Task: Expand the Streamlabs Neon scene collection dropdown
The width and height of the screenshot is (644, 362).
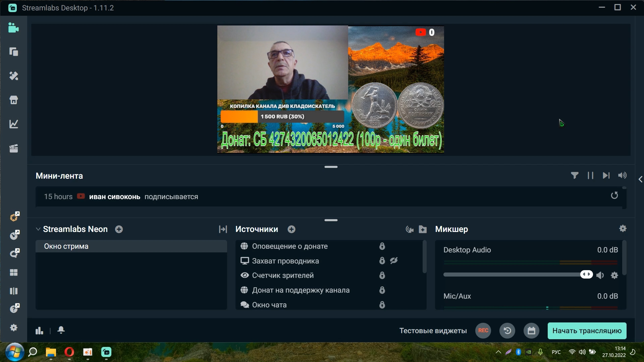Action: [38, 229]
